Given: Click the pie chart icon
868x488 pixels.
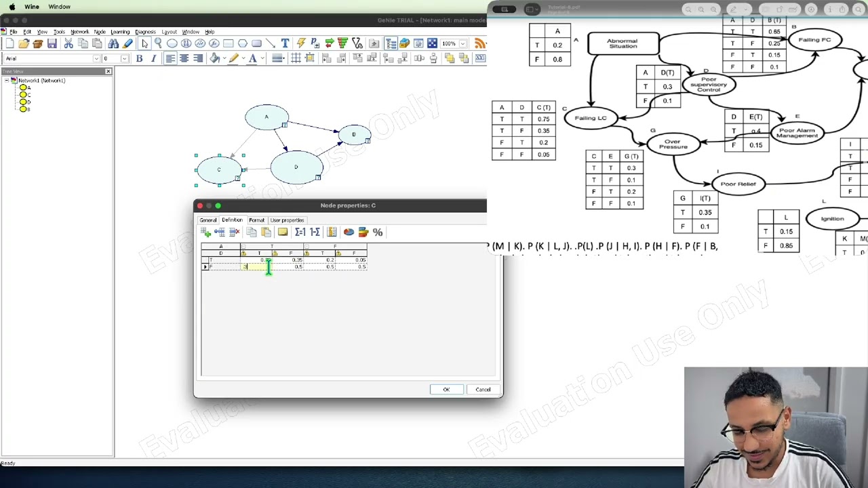Looking at the screenshot, I should (349, 232).
